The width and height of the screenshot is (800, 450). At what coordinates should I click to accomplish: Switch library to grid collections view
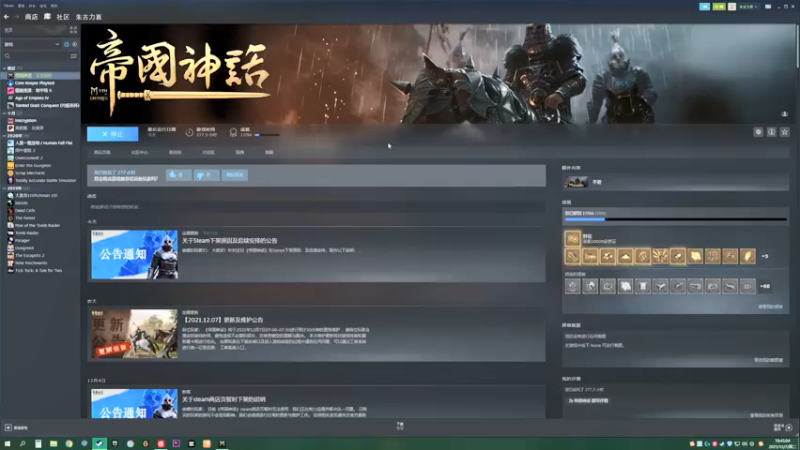pos(73,30)
